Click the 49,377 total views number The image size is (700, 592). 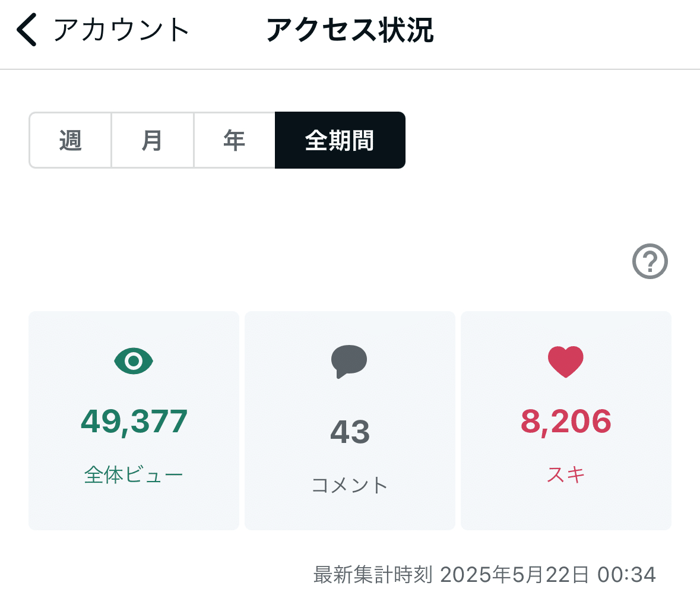133,420
